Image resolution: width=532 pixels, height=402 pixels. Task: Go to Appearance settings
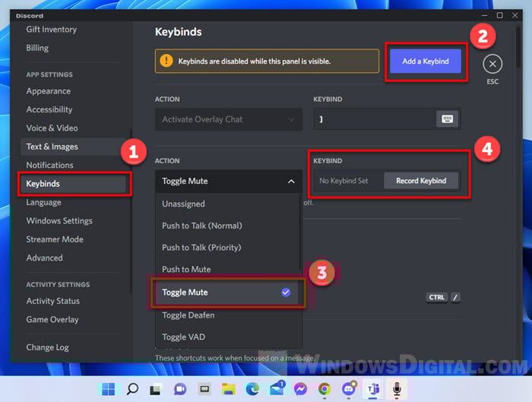49,91
